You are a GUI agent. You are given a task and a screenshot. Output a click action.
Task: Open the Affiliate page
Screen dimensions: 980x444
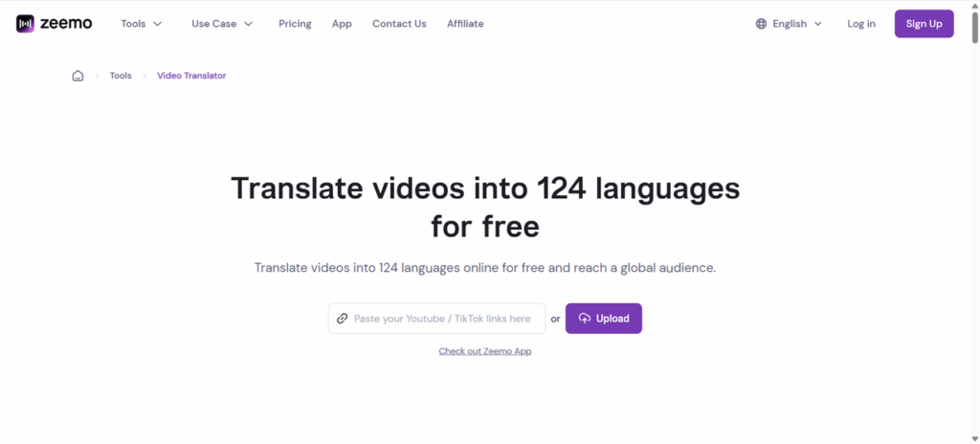[x=465, y=24]
